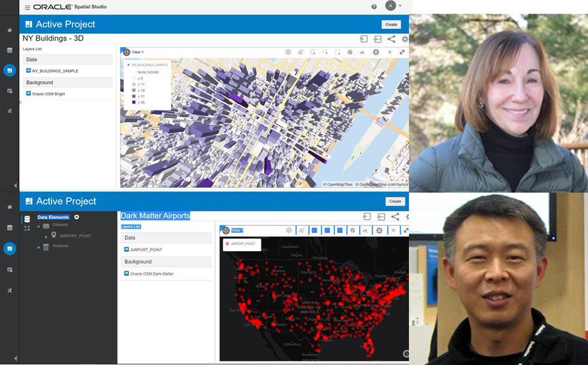Select AIRPORT_POINT in Data Elements tree

pyautogui.click(x=75, y=236)
